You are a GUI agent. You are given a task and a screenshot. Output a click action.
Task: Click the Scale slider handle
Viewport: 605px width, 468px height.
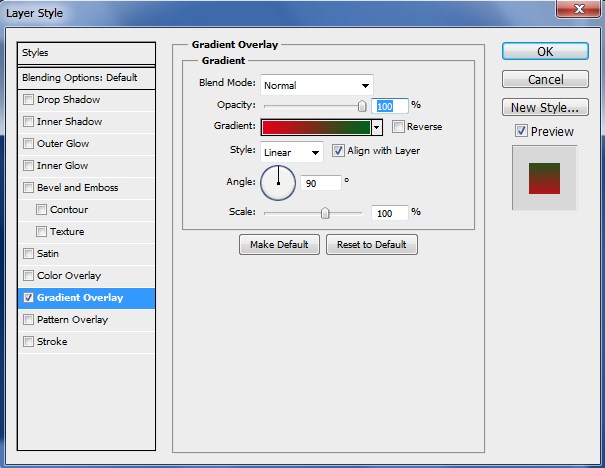pos(325,213)
